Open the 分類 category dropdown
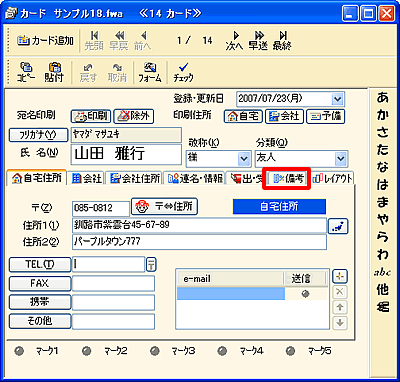 pos(341,159)
